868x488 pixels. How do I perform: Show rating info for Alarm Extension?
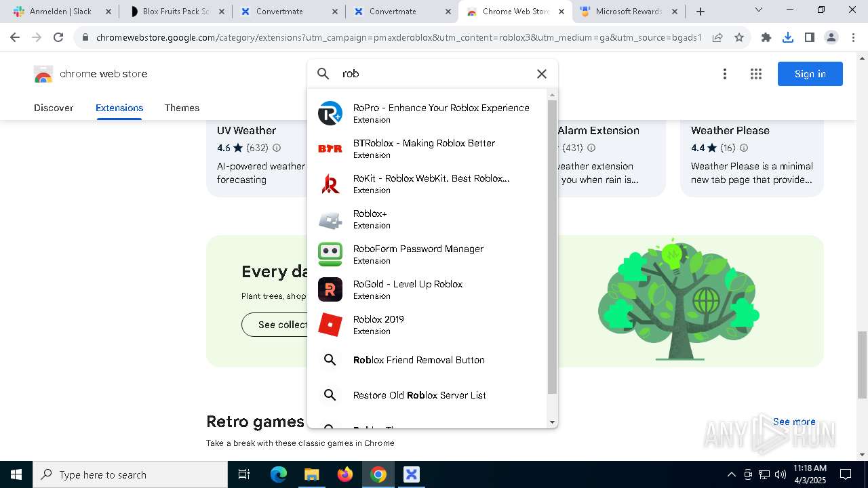coord(591,148)
